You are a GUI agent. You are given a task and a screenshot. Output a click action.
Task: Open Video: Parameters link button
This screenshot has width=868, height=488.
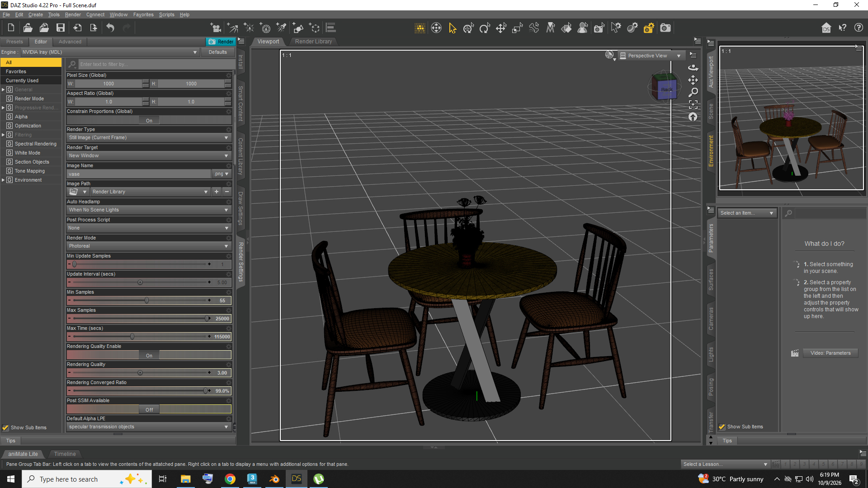(x=830, y=353)
